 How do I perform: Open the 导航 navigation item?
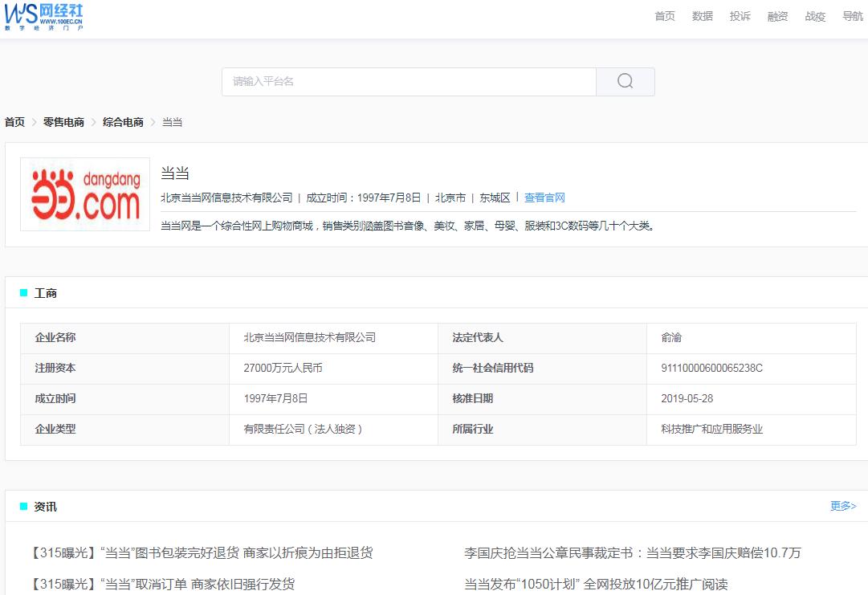point(852,16)
